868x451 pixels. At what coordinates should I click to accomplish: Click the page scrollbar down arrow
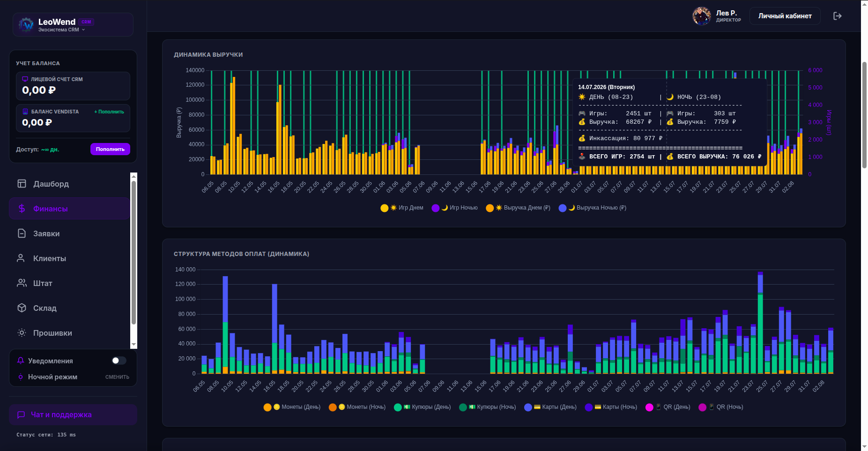(864, 447)
